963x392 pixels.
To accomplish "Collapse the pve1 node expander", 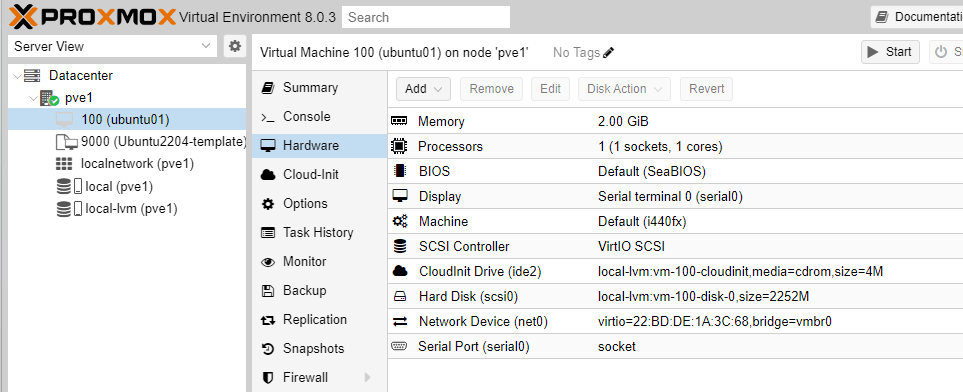I will (x=32, y=98).
